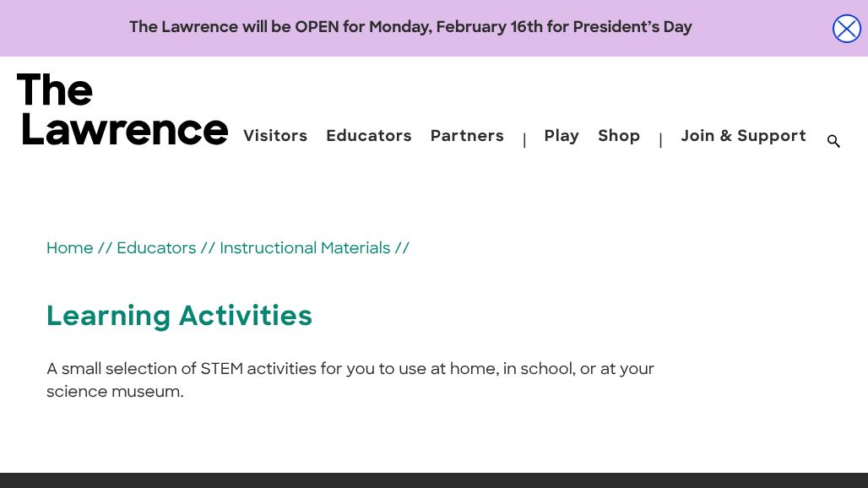Click the divider between Shop and Join & Support
This screenshot has width=868, height=488.
pyautogui.click(x=660, y=140)
